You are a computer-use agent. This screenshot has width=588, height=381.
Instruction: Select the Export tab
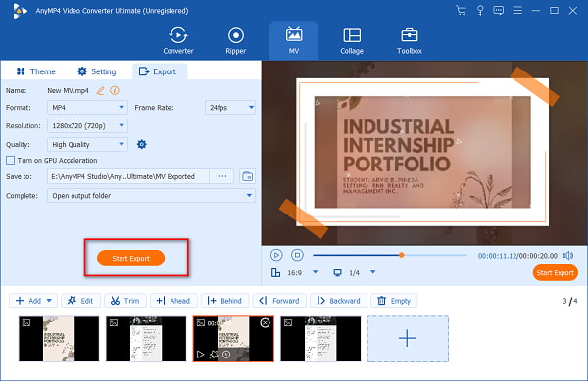tap(160, 71)
